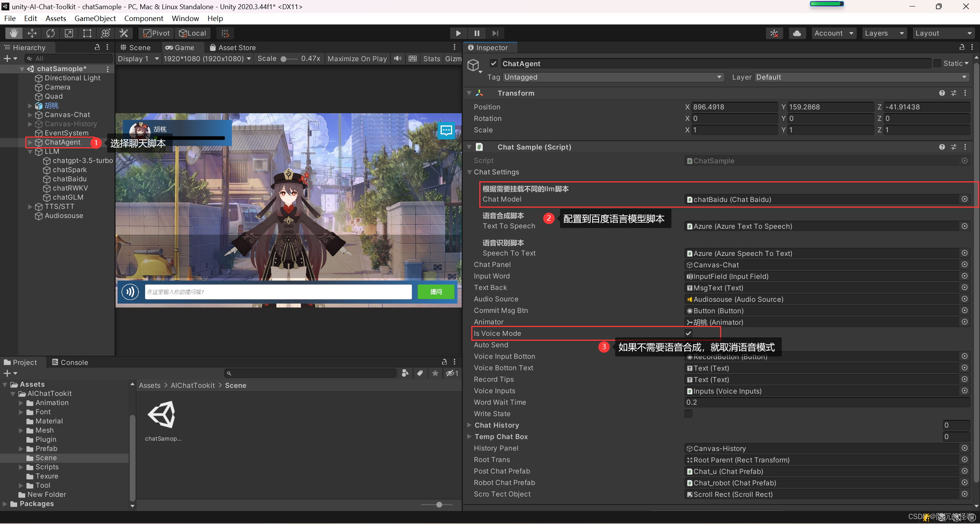980x524 pixels.
Task: Click the 提问 send button in Game view
Action: 436,291
